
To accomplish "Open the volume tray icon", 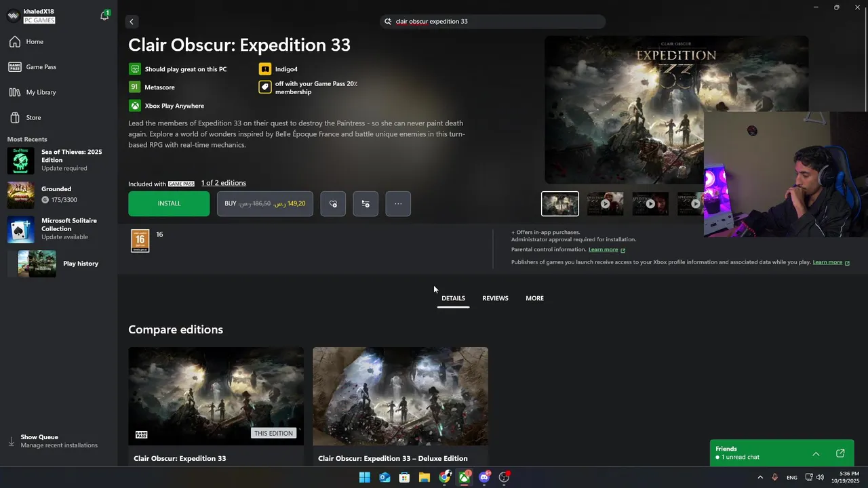I will [x=820, y=478].
